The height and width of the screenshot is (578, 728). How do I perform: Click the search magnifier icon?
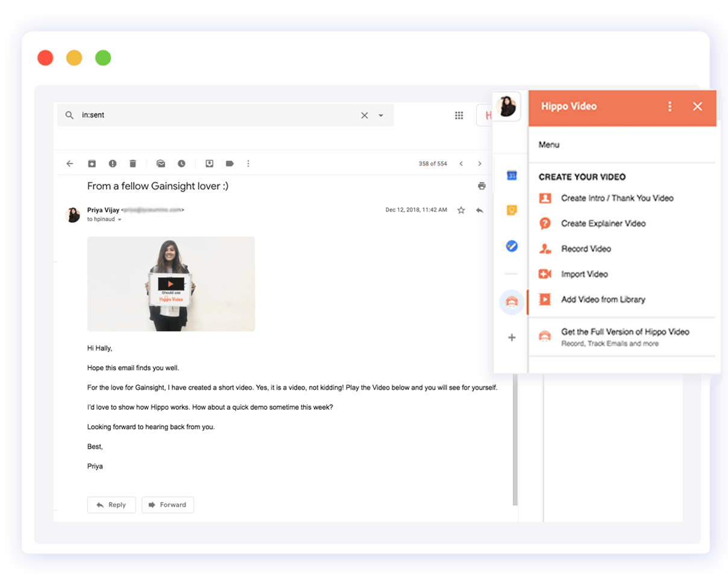point(70,115)
